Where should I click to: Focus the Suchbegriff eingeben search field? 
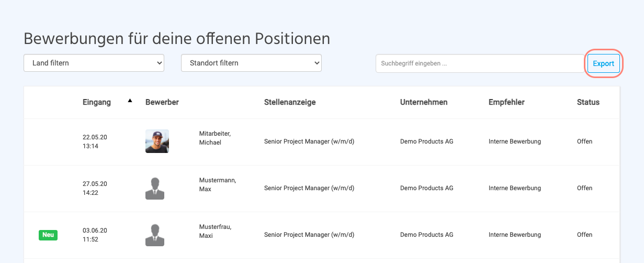tap(479, 63)
